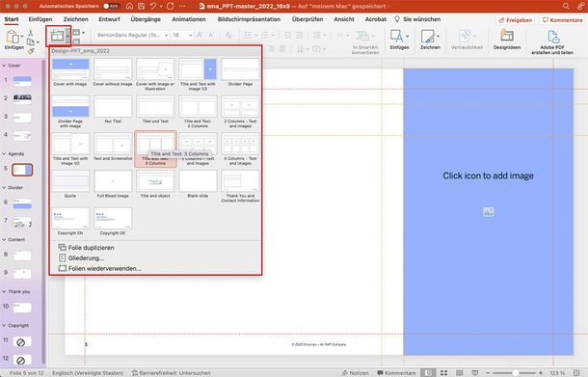
Task: Select the Copyright DE layout
Action: (x=113, y=222)
